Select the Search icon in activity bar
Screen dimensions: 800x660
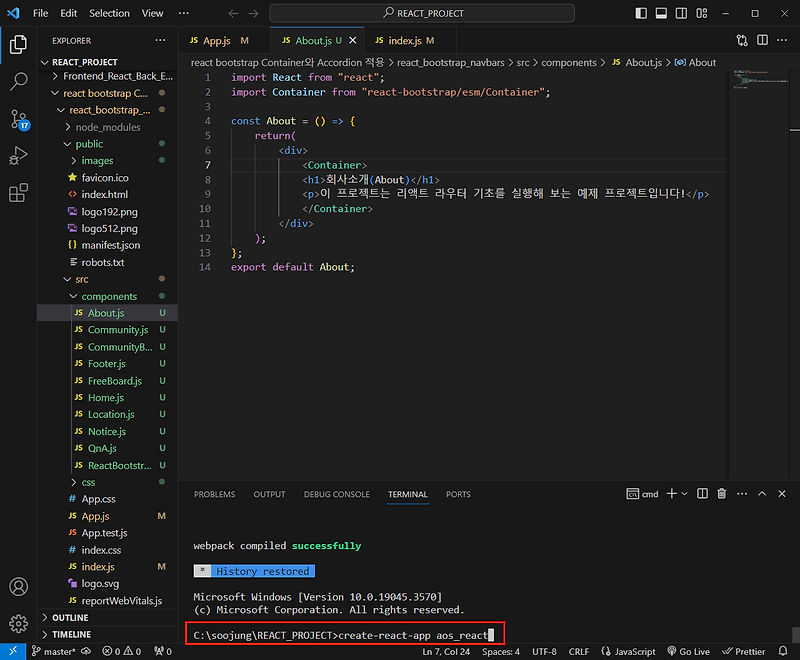[x=17, y=81]
